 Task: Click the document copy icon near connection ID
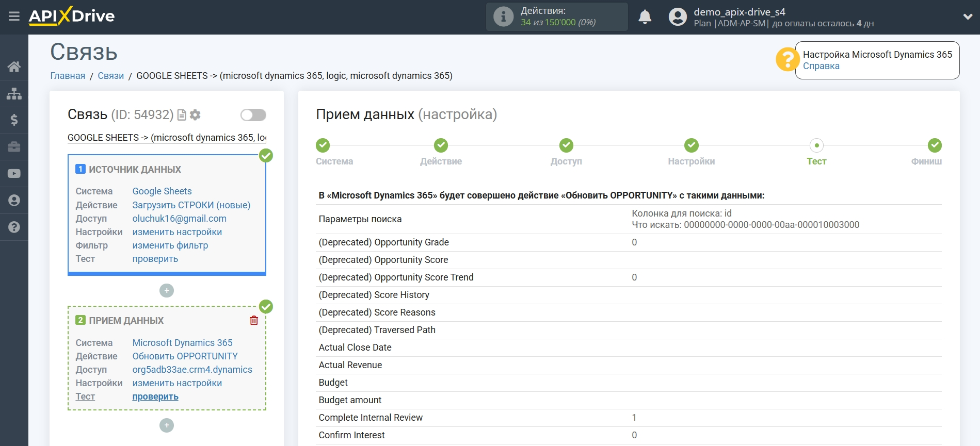coord(182,115)
